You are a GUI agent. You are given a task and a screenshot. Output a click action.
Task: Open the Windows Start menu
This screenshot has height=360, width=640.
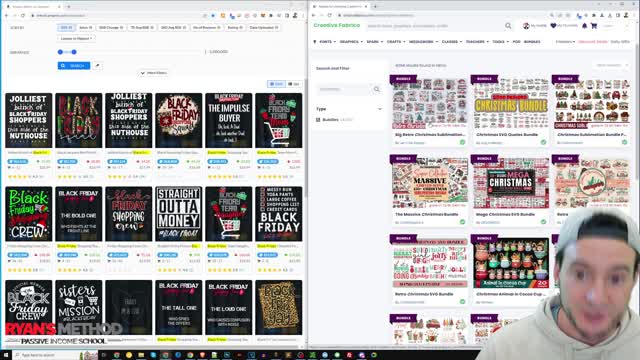tap(6, 355)
